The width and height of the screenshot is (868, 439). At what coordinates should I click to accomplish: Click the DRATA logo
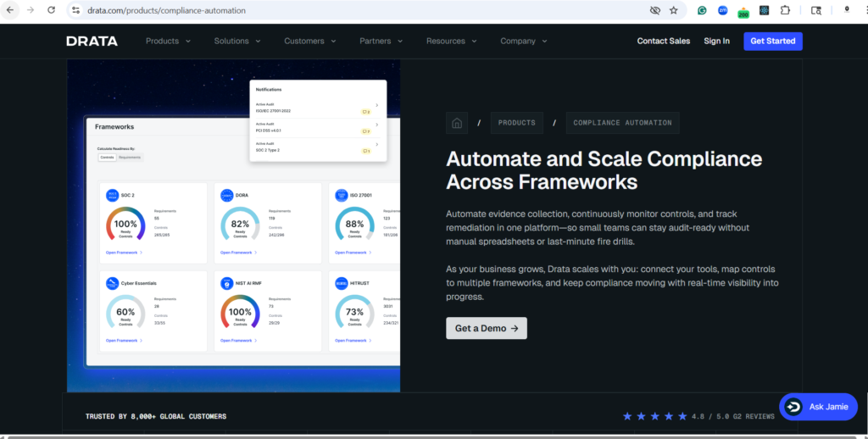pos(92,41)
